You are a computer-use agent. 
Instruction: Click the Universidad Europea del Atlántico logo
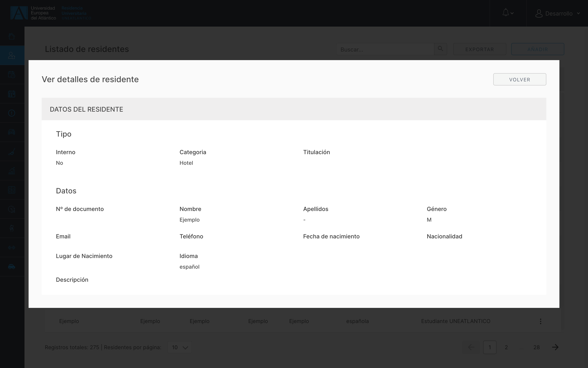33,13
